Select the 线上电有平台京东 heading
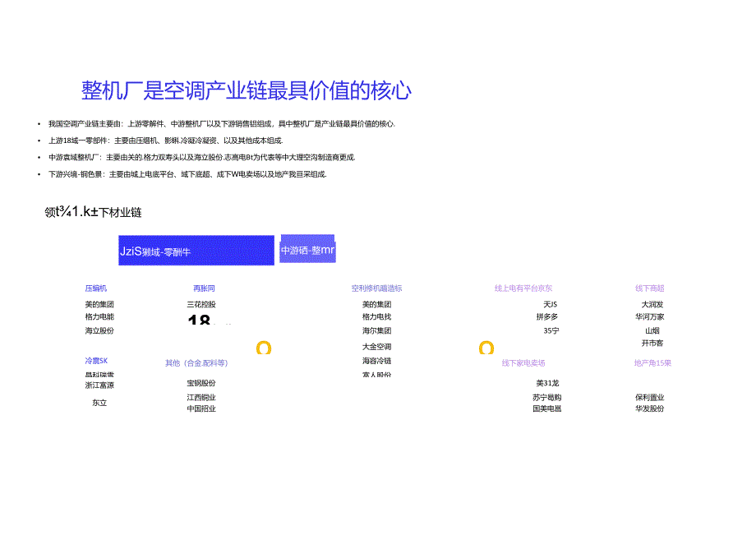The height and width of the screenshot is (535, 756). click(x=523, y=288)
